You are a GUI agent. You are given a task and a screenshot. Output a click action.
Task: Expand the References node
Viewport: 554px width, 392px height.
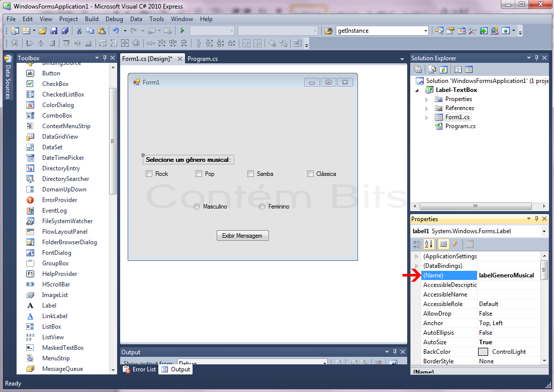point(426,109)
